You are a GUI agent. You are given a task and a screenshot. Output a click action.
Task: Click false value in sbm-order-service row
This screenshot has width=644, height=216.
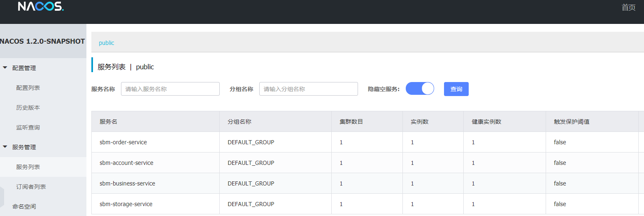click(560, 142)
